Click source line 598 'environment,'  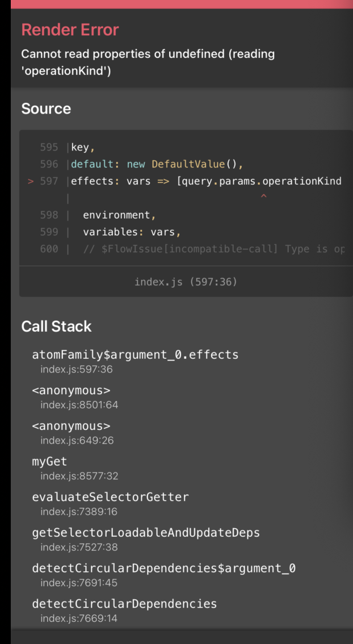[119, 215]
